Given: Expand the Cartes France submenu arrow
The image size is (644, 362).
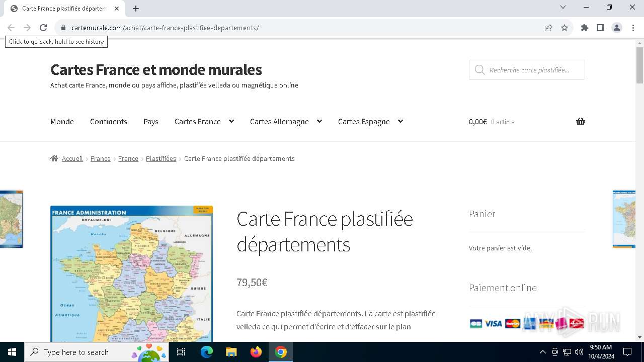Looking at the screenshot, I should 231,121.
